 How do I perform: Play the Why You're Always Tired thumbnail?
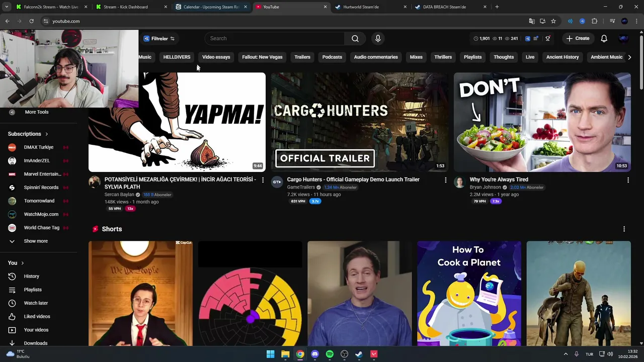[542, 122]
